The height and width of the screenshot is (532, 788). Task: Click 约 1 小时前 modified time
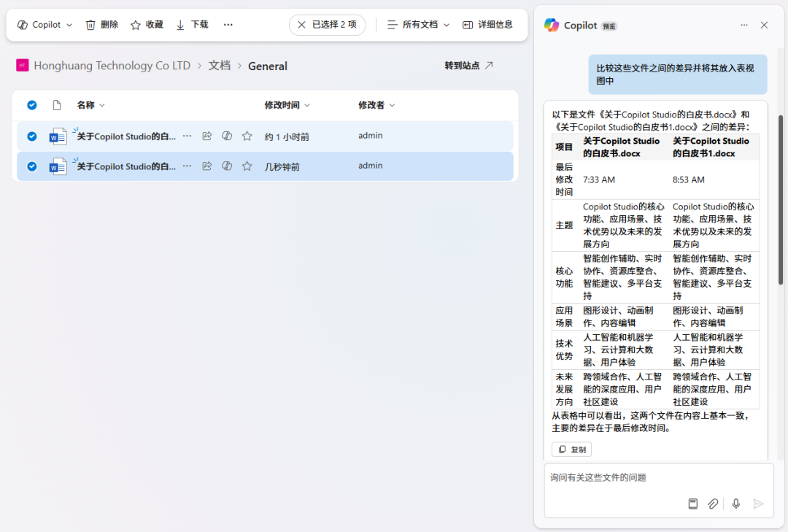[x=287, y=136]
